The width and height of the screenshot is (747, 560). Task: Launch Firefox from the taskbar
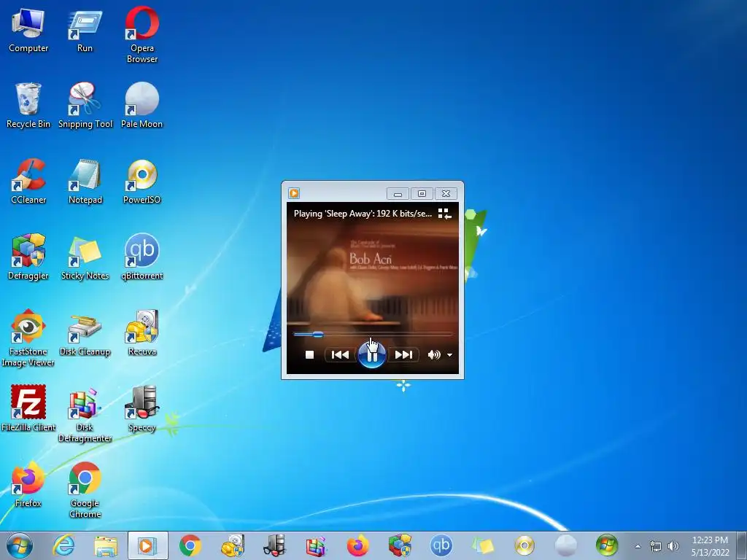click(357, 545)
